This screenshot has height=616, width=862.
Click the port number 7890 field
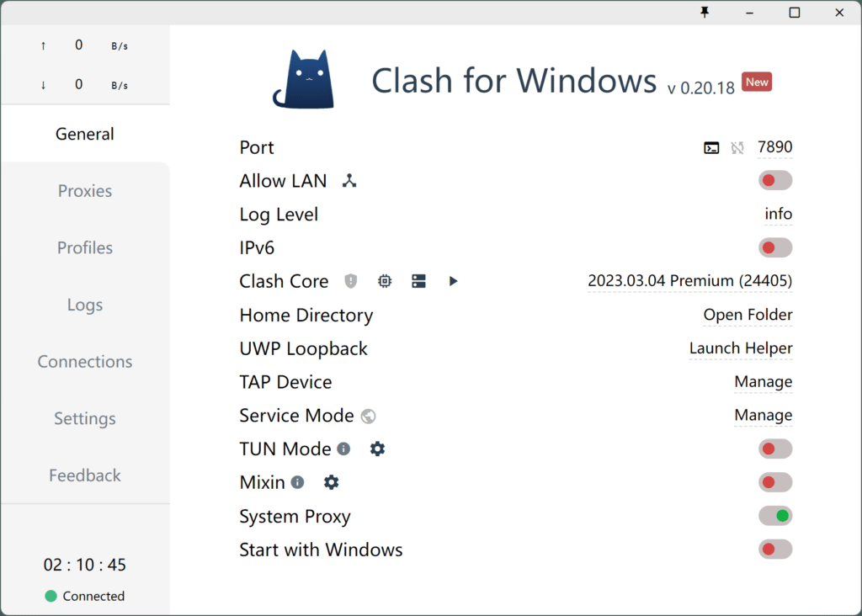pyautogui.click(x=774, y=147)
